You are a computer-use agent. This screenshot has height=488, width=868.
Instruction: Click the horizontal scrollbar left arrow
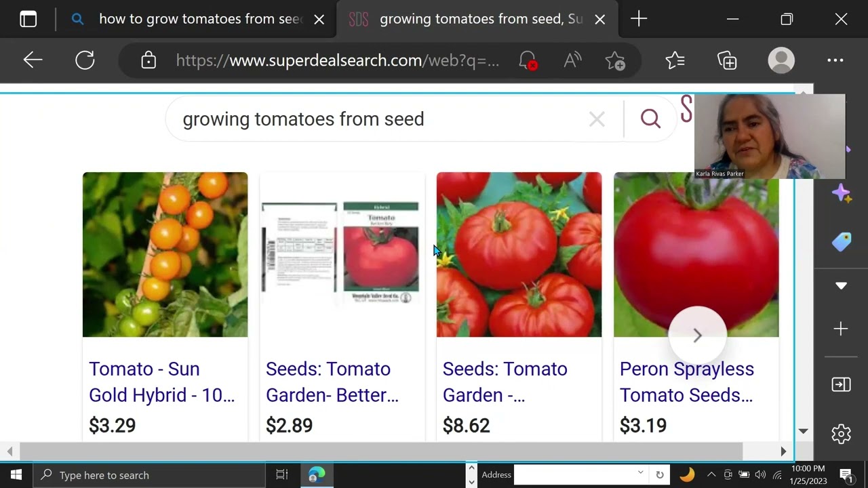(x=9, y=451)
